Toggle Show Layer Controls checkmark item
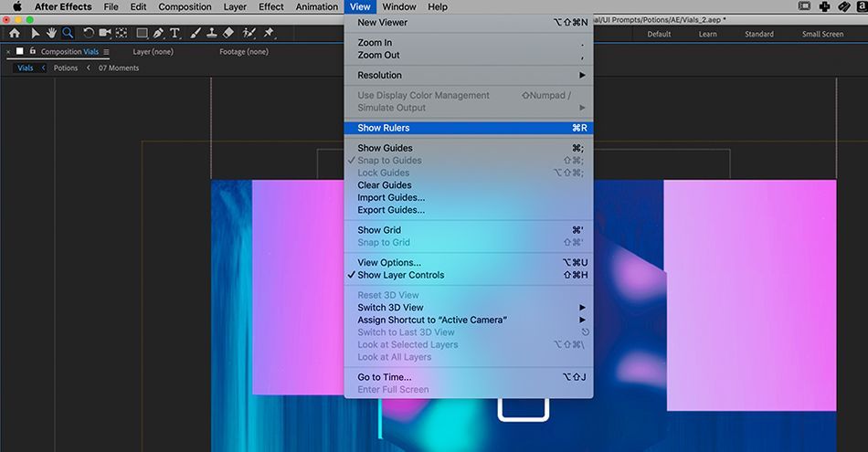 (x=469, y=275)
